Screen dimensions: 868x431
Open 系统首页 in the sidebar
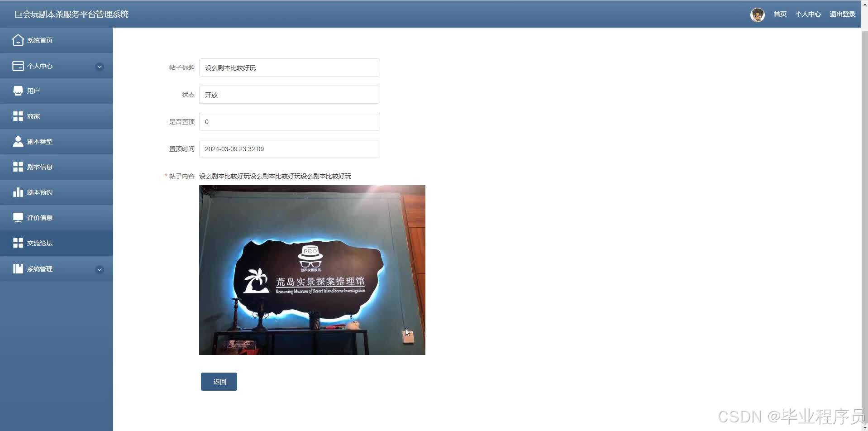click(x=57, y=40)
